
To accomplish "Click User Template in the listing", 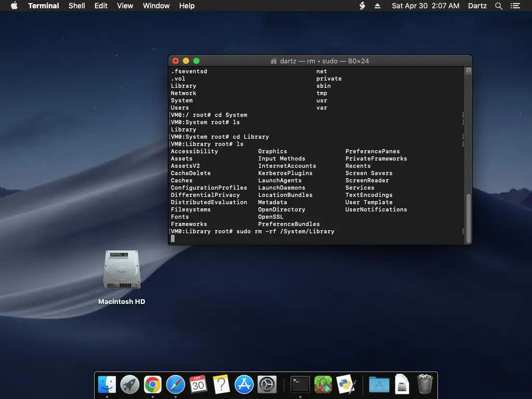I will click(x=369, y=202).
